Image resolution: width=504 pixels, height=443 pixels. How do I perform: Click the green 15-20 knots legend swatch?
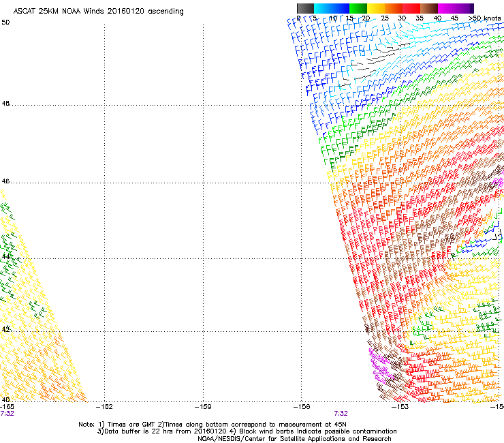358,8
